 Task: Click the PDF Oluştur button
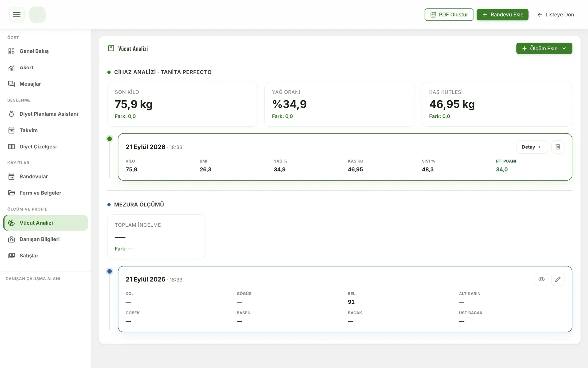[449, 15]
